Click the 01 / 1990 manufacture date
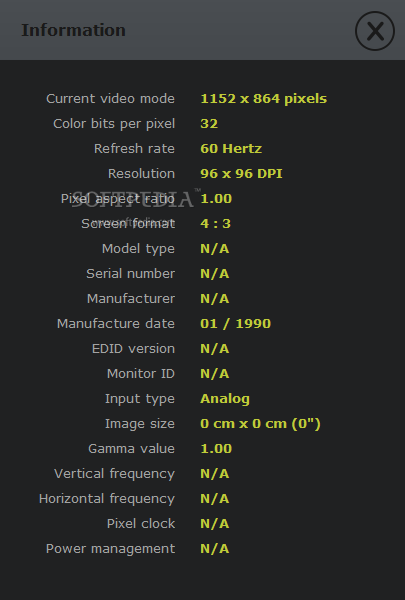This screenshot has height=600, width=405. (x=235, y=324)
